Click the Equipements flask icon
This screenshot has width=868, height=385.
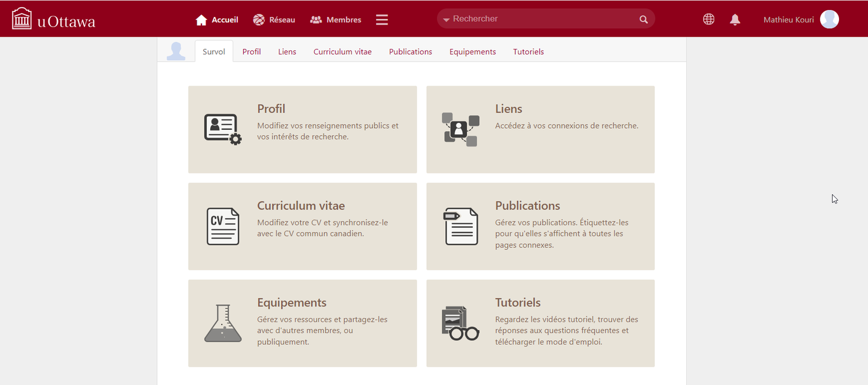coord(223,323)
